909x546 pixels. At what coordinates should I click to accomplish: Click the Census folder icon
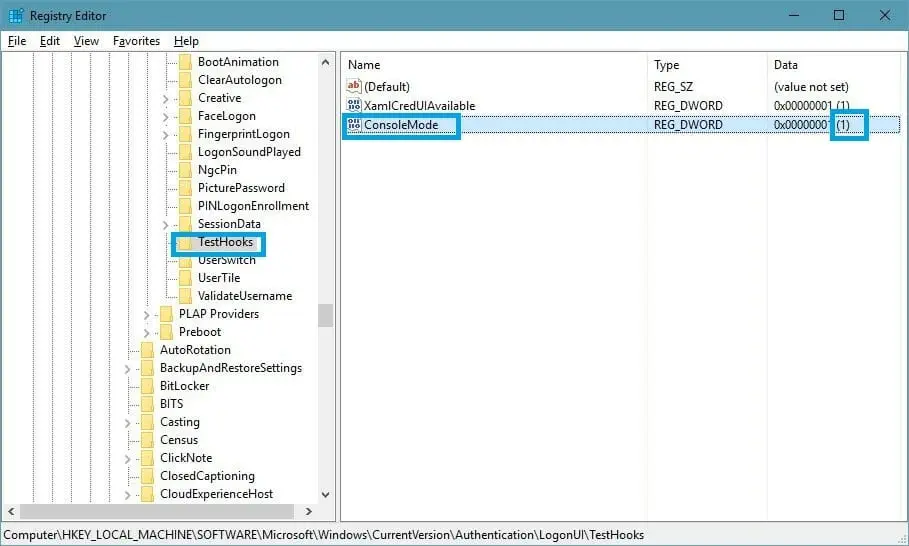[x=148, y=439]
